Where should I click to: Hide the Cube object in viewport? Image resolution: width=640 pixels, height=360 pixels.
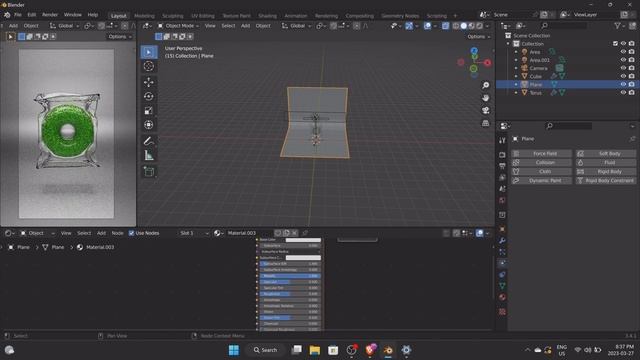[623, 76]
